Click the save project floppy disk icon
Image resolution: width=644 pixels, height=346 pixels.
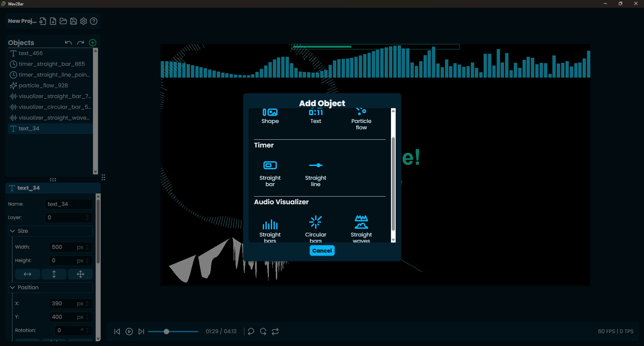click(73, 21)
